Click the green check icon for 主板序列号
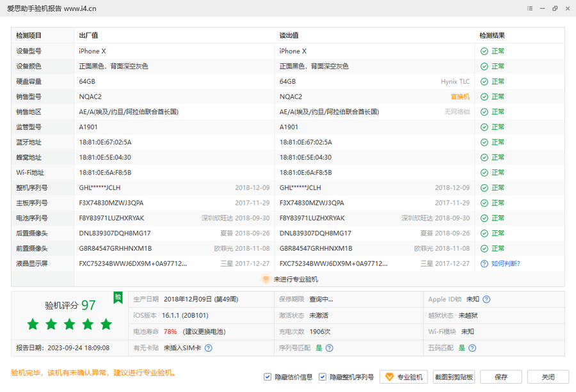 (x=484, y=203)
